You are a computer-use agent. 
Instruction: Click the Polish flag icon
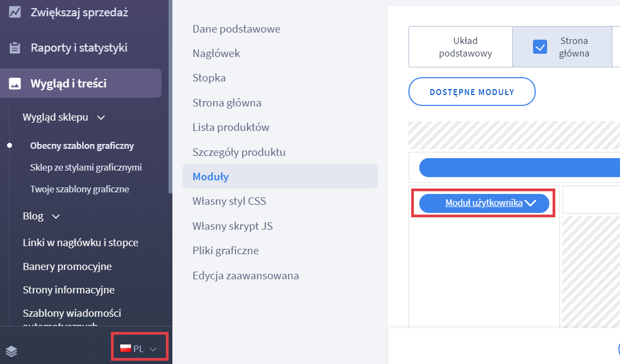click(x=126, y=349)
